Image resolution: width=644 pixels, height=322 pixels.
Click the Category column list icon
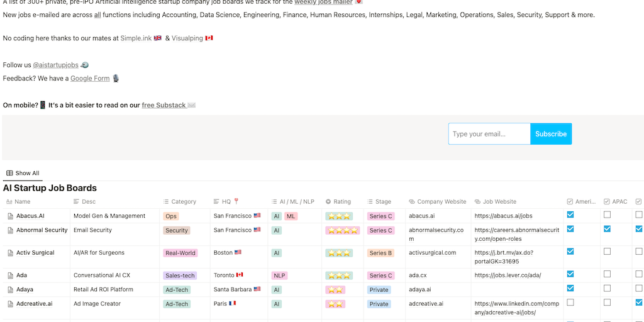pyautogui.click(x=166, y=202)
